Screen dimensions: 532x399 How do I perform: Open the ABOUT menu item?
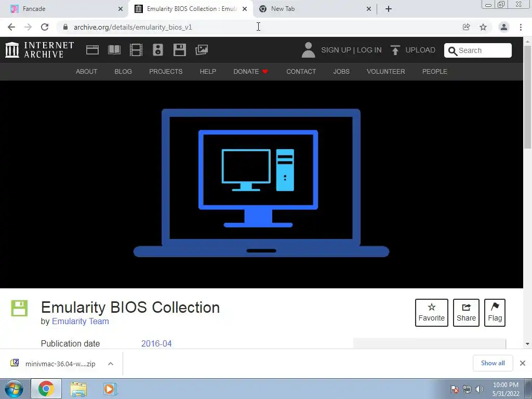[87, 72]
